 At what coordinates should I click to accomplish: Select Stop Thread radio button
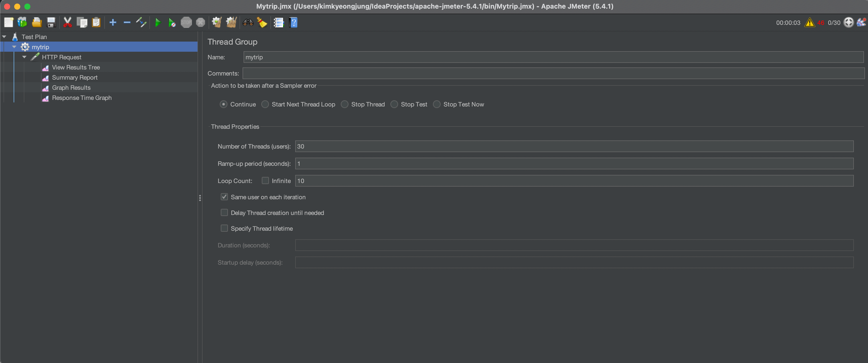[x=344, y=104]
